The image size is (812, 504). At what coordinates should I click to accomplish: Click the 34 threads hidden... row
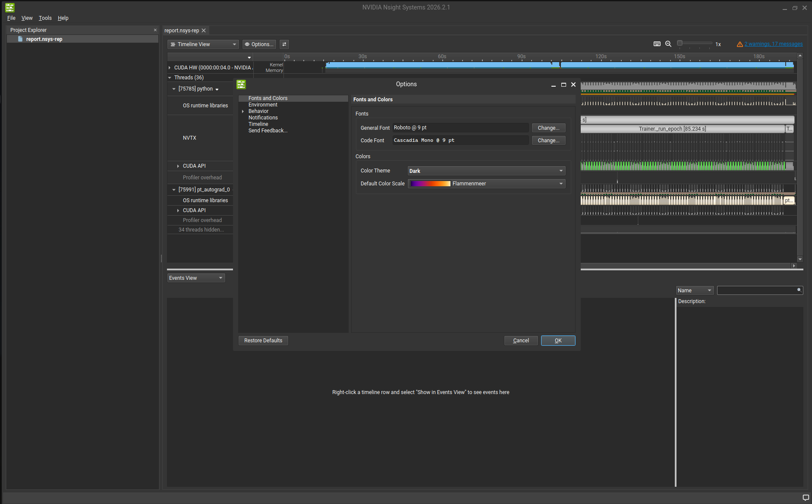pos(201,230)
